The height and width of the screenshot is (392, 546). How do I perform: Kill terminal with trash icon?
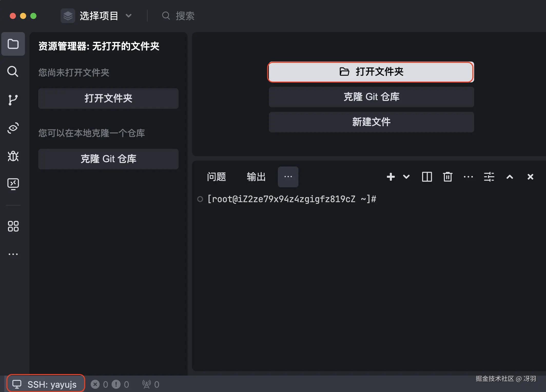(448, 177)
